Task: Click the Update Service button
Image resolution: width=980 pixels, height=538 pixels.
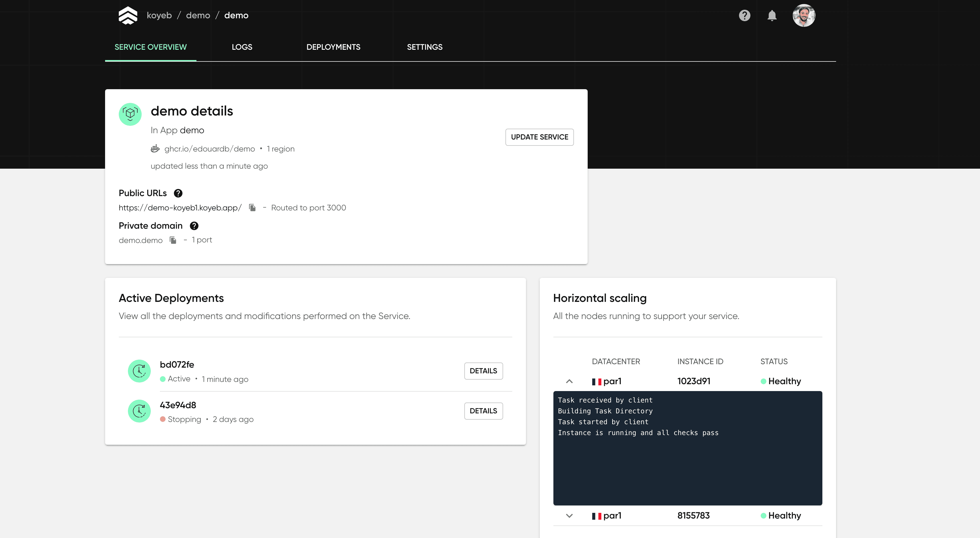Action: pyautogui.click(x=539, y=137)
